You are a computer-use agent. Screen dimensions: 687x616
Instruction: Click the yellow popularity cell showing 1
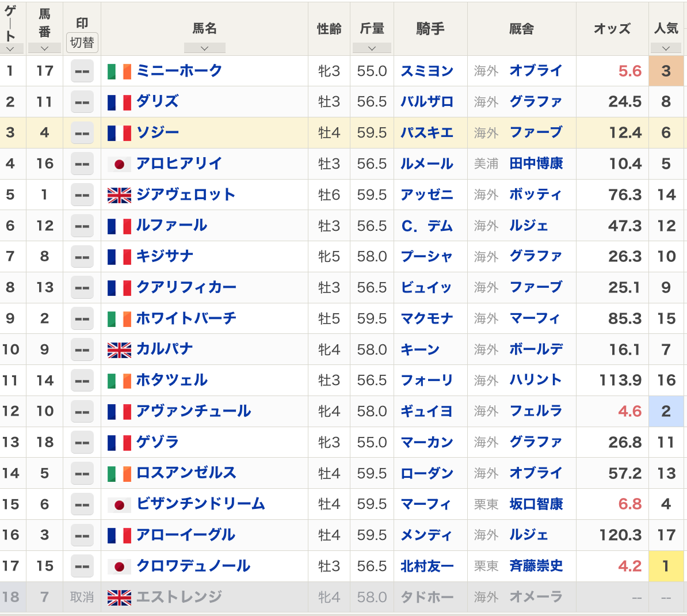[666, 566]
